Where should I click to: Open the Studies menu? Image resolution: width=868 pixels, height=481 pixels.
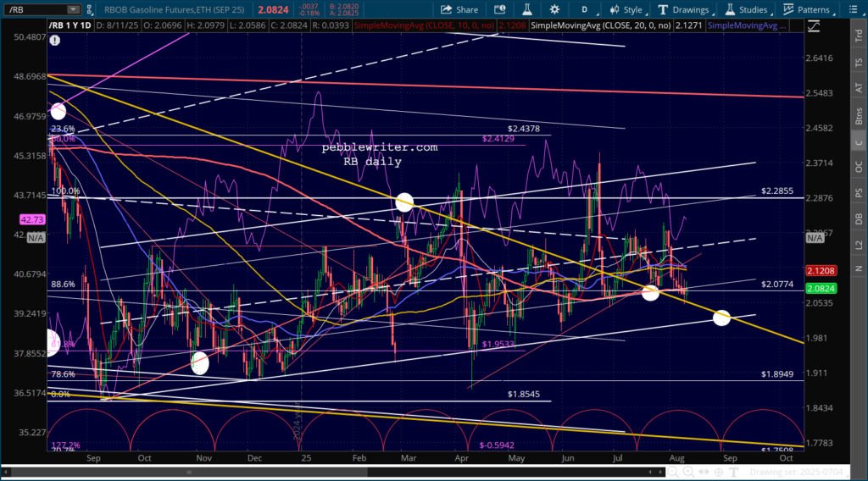click(x=747, y=9)
